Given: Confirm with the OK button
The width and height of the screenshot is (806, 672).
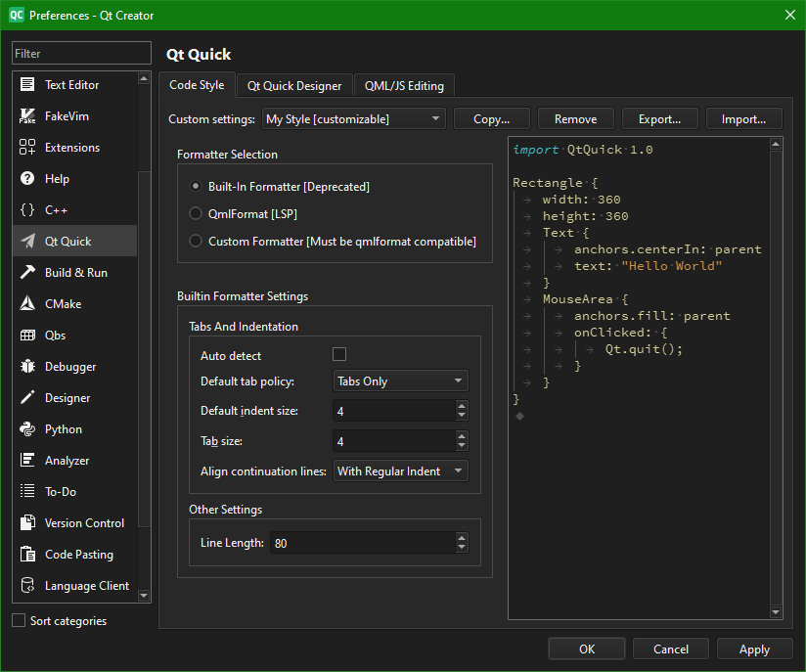Looking at the screenshot, I should click(587, 649).
